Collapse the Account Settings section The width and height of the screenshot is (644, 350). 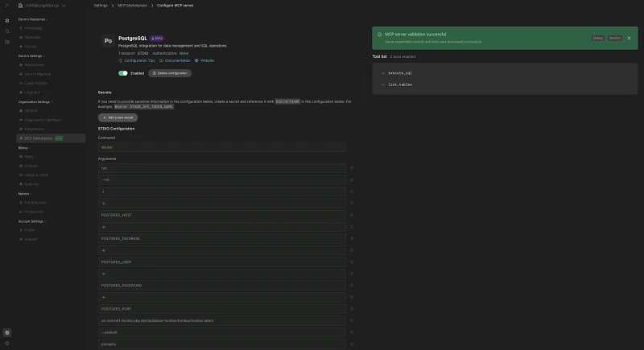[32, 221]
